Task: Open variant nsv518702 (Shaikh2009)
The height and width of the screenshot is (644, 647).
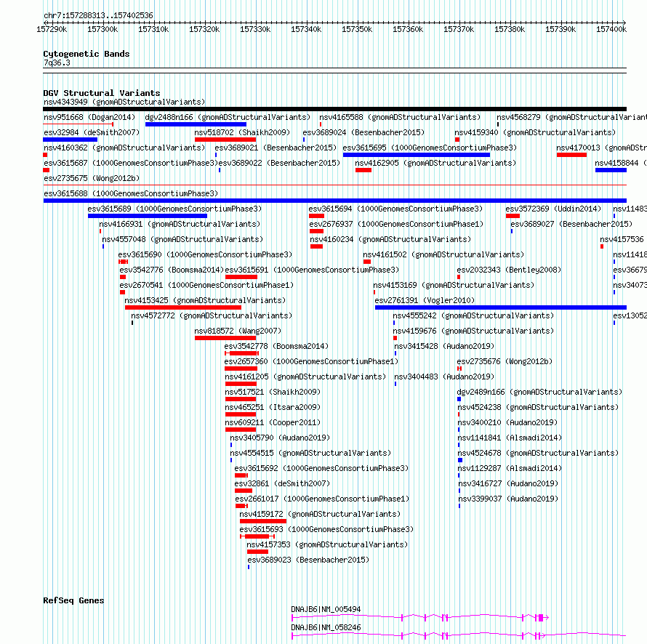Action: pos(242,132)
